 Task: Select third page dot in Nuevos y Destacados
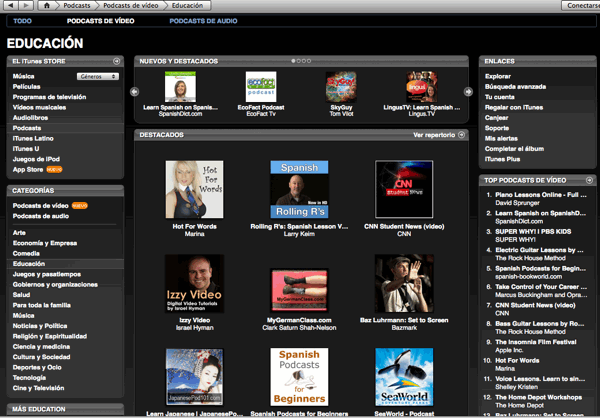[303, 61]
